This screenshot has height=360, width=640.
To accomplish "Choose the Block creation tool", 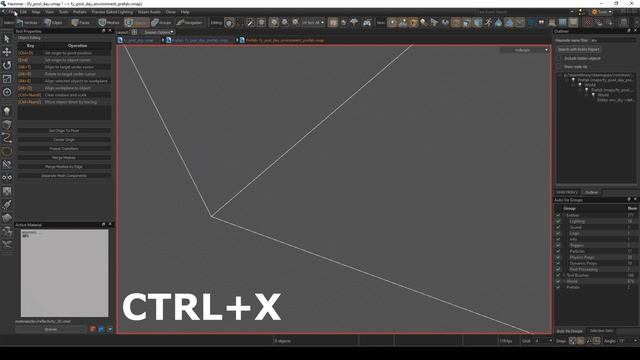I will coord(7,124).
